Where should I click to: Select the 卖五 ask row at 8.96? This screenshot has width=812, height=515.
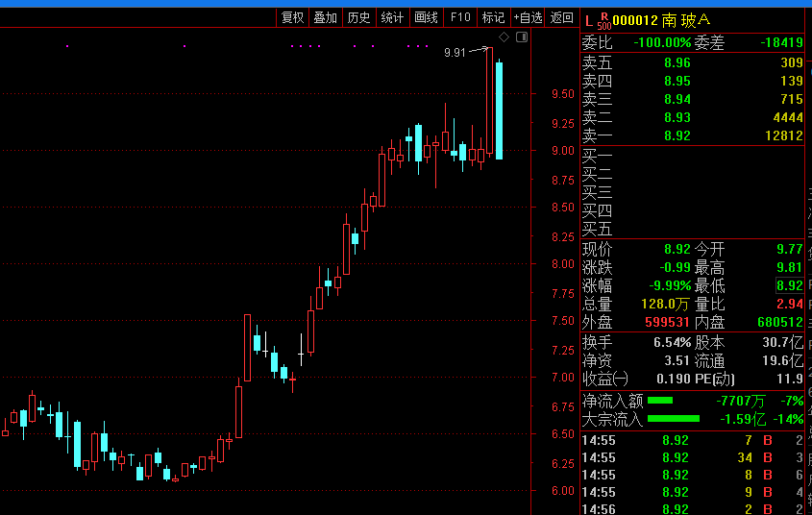(x=692, y=62)
